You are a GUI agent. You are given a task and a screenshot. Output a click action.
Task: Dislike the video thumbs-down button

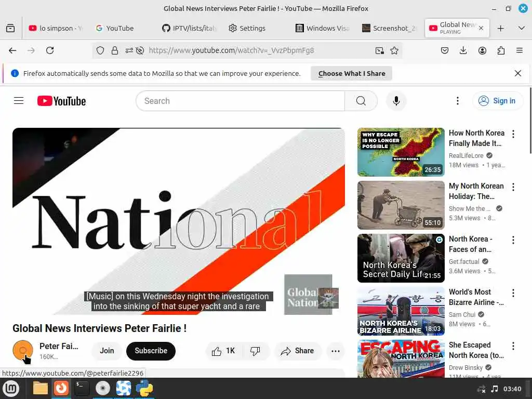pos(255,351)
